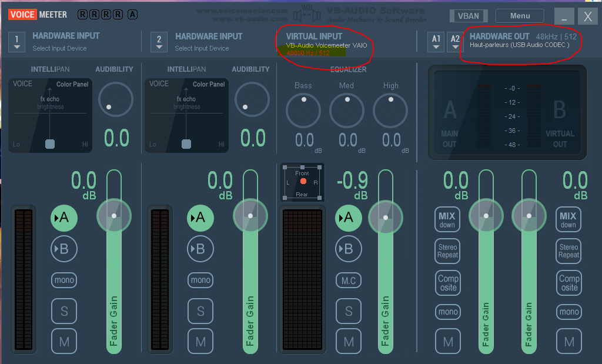Image resolution: width=602 pixels, height=364 pixels.
Task: Click Stereo Repeat on Main Out bus A
Action: pos(447,251)
